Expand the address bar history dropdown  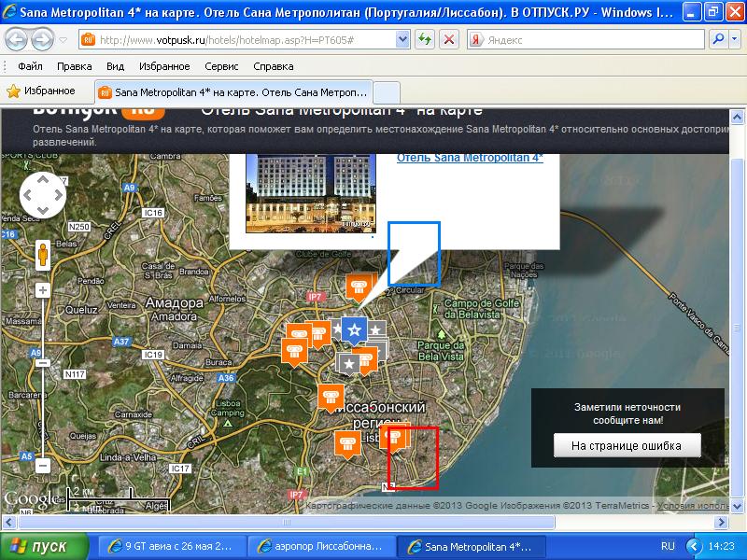402,40
